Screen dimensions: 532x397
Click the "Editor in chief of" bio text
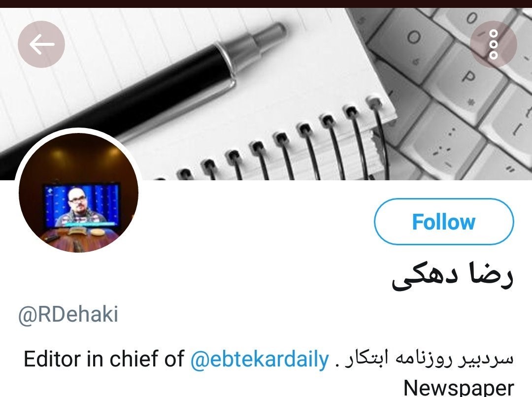104,359
